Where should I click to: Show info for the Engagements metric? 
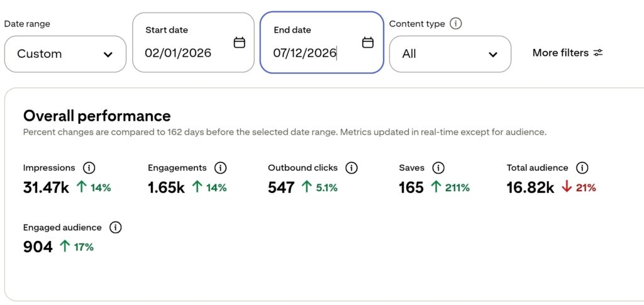pyautogui.click(x=221, y=167)
